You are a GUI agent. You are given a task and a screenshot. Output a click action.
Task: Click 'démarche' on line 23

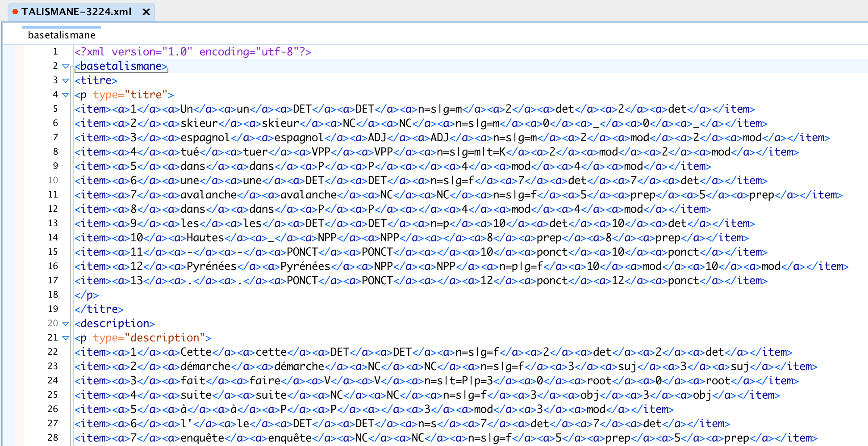(x=205, y=366)
